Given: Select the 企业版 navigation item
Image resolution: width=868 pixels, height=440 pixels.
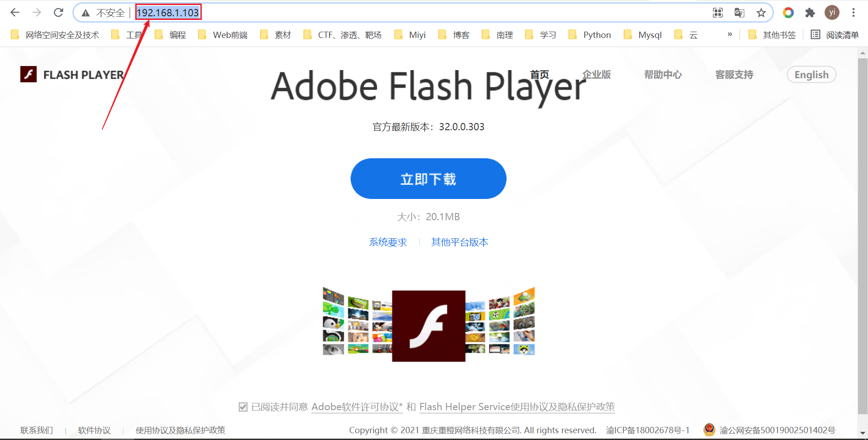Looking at the screenshot, I should [597, 75].
